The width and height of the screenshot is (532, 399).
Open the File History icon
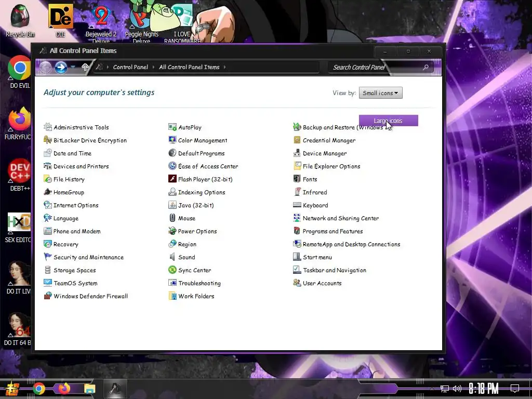48,179
